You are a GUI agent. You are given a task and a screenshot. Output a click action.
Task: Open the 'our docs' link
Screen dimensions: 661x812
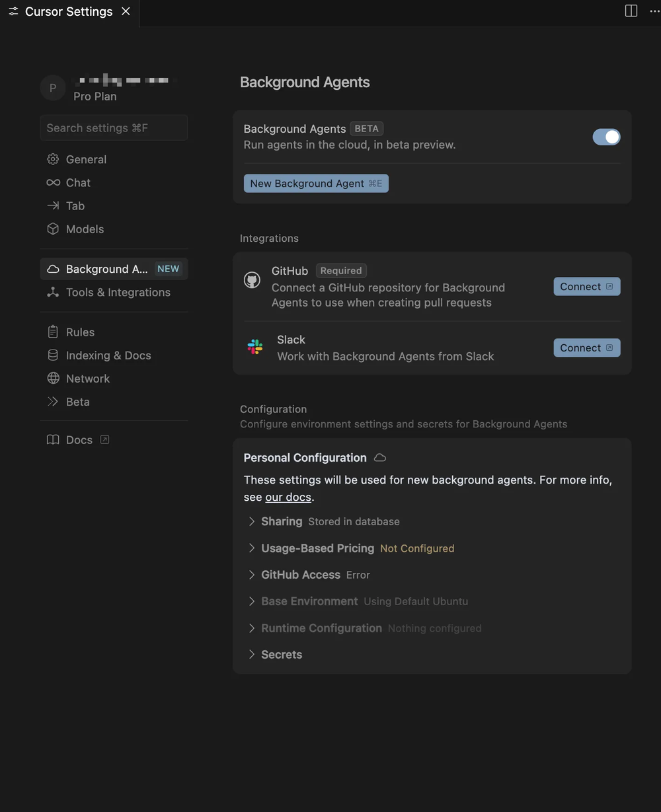(x=288, y=497)
